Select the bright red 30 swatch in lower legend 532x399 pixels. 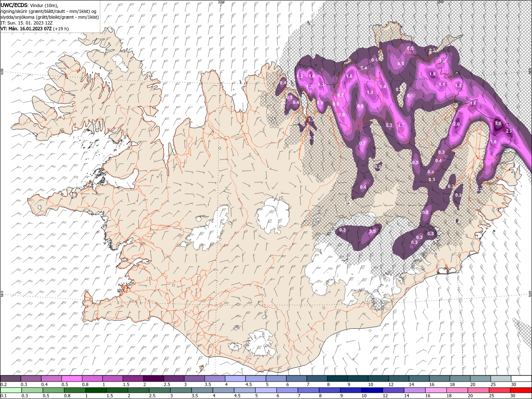[521, 390]
